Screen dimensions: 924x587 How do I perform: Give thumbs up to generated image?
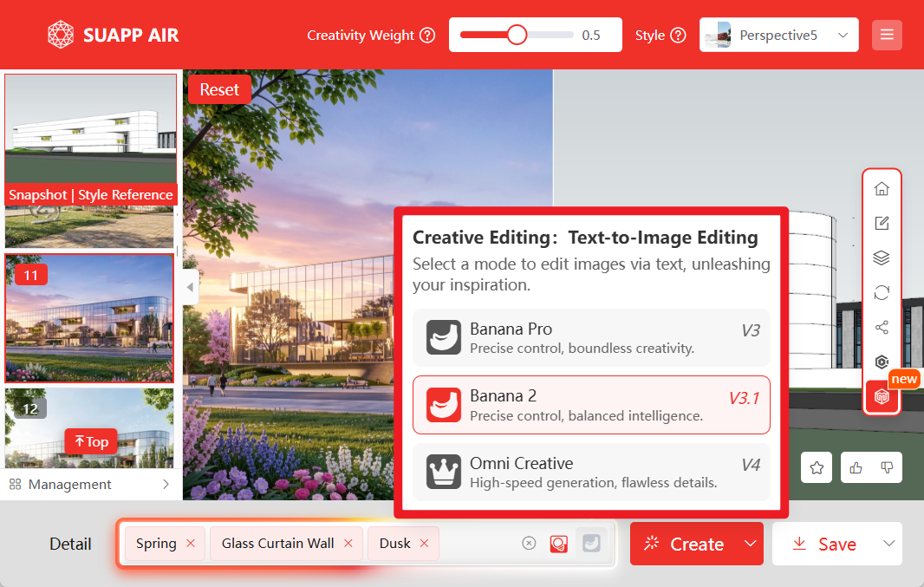(856, 467)
